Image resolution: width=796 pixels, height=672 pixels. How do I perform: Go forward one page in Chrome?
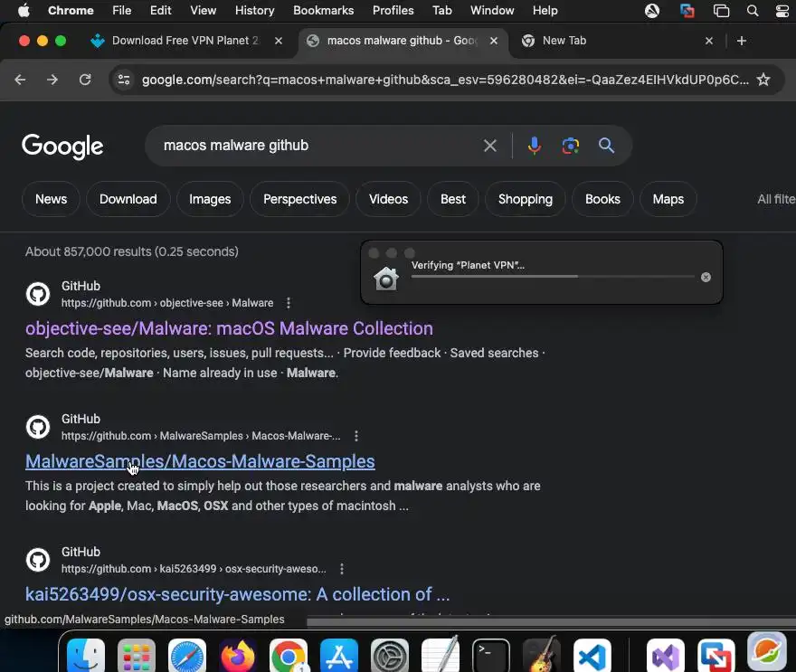click(x=52, y=80)
